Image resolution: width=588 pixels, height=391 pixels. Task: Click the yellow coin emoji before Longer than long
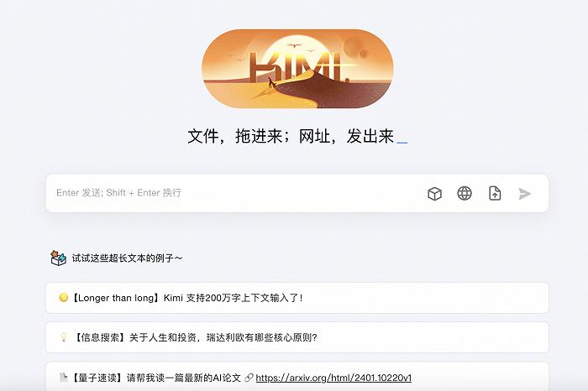point(64,298)
